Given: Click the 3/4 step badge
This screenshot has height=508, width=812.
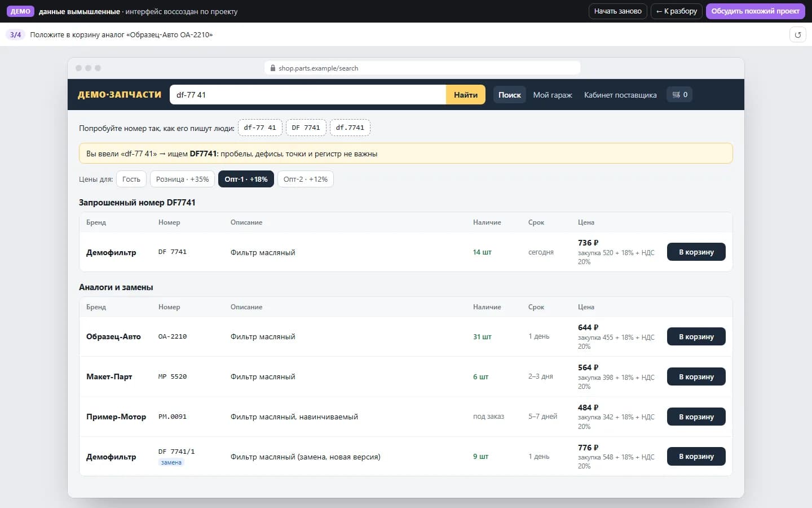Looking at the screenshot, I should pyautogui.click(x=15, y=34).
